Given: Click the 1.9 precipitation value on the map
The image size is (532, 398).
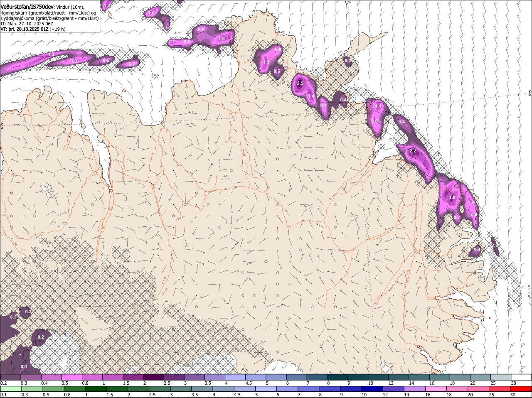Looking at the screenshot, I should [x=453, y=197].
